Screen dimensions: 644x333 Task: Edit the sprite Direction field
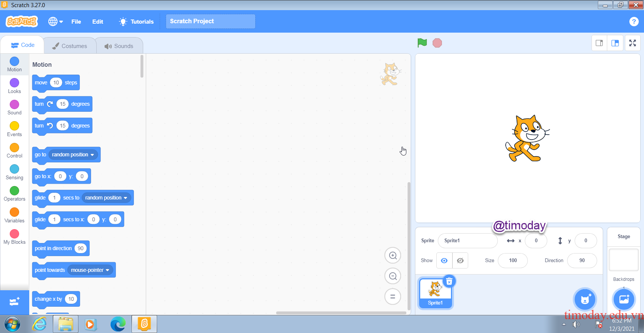click(x=582, y=261)
